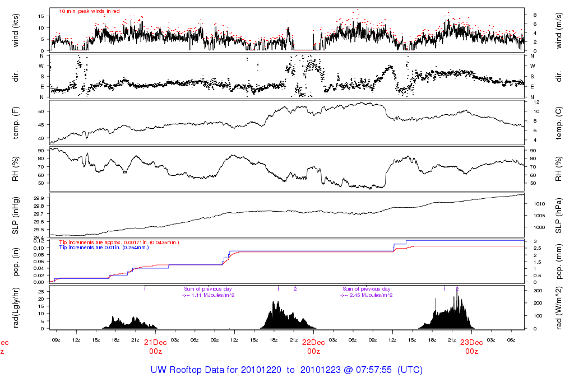Viewport: 574px width, 392px height.
Task: Select the '22Dec' date marker
Action: (313, 343)
